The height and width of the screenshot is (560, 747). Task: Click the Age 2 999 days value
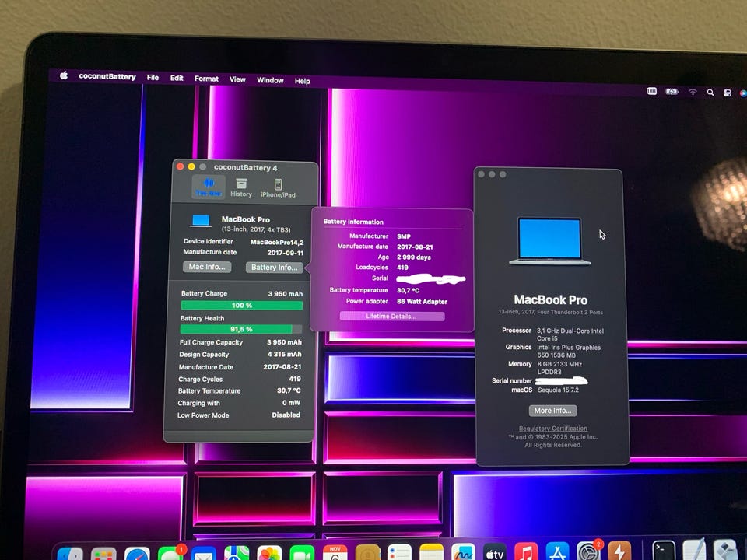coord(413,257)
